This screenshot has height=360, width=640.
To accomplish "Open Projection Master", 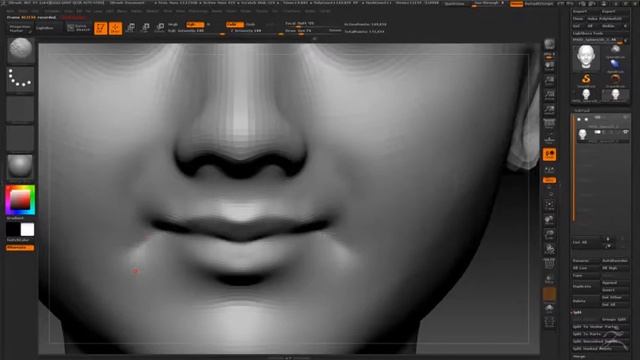I will tap(20, 28).
